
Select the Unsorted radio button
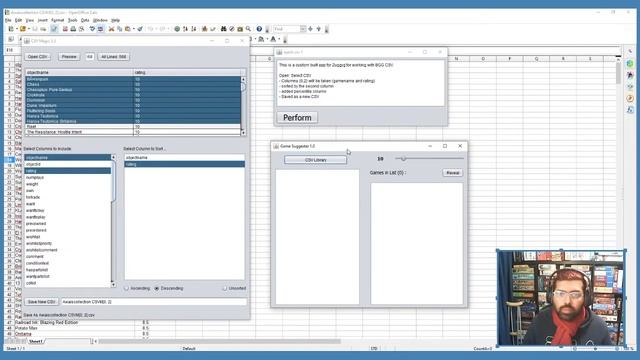click(x=224, y=288)
